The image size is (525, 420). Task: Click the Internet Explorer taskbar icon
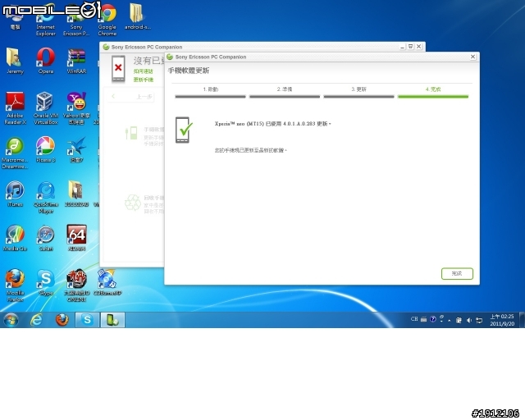[36, 320]
